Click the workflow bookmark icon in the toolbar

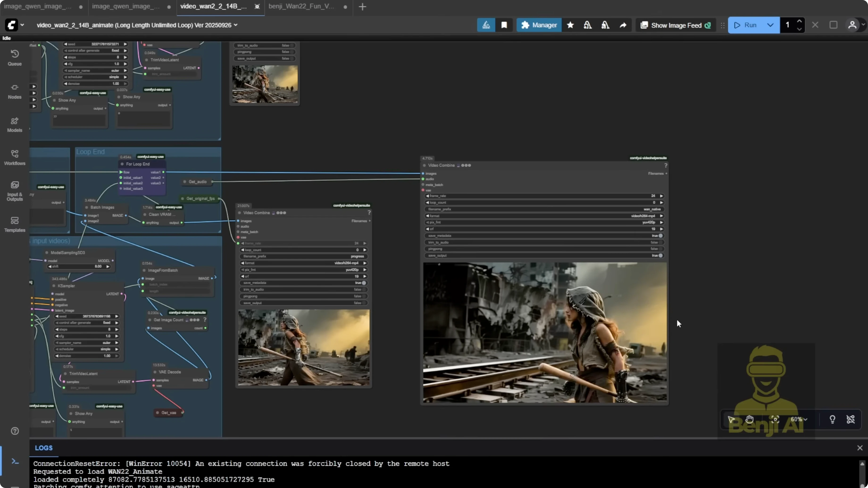click(x=505, y=25)
